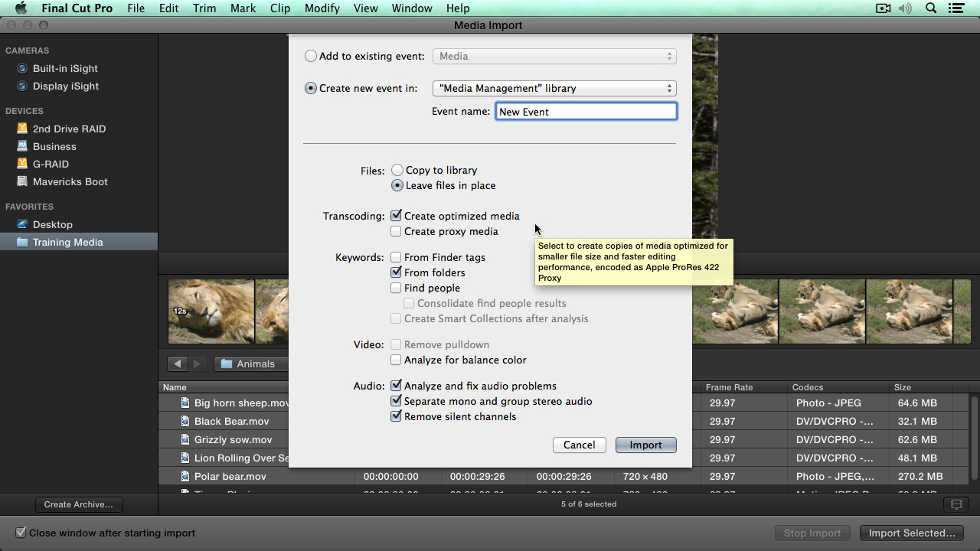Open the Edit menu
This screenshot has width=980, height=551.
coord(168,8)
